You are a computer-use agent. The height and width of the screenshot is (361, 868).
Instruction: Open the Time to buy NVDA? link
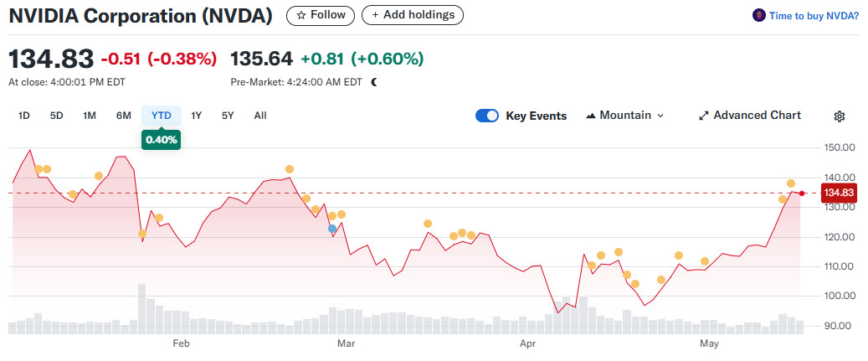point(814,15)
